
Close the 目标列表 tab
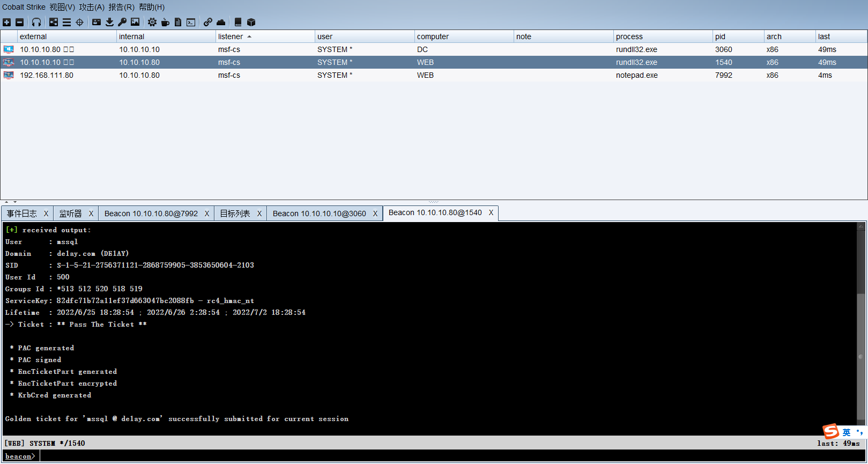click(259, 213)
